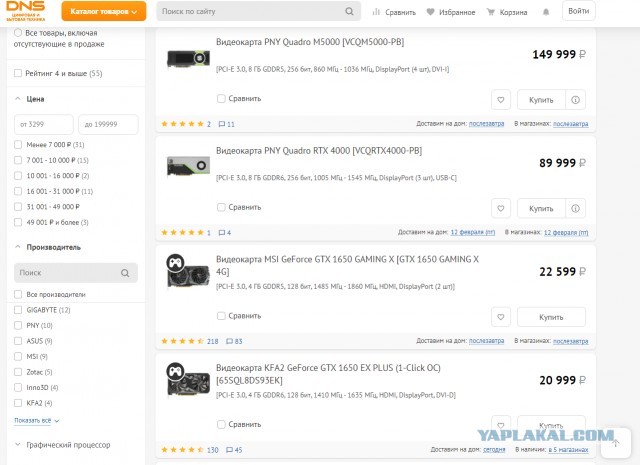Buy the PNY Quadro M5000
Screen dimensions: 640x465
(541, 100)
